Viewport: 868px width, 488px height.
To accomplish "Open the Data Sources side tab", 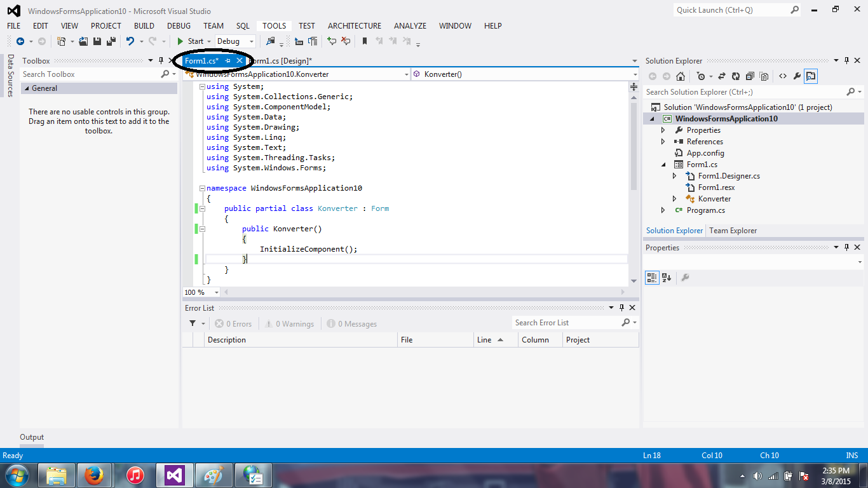I will pyautogui.click(x=10, y=76).
